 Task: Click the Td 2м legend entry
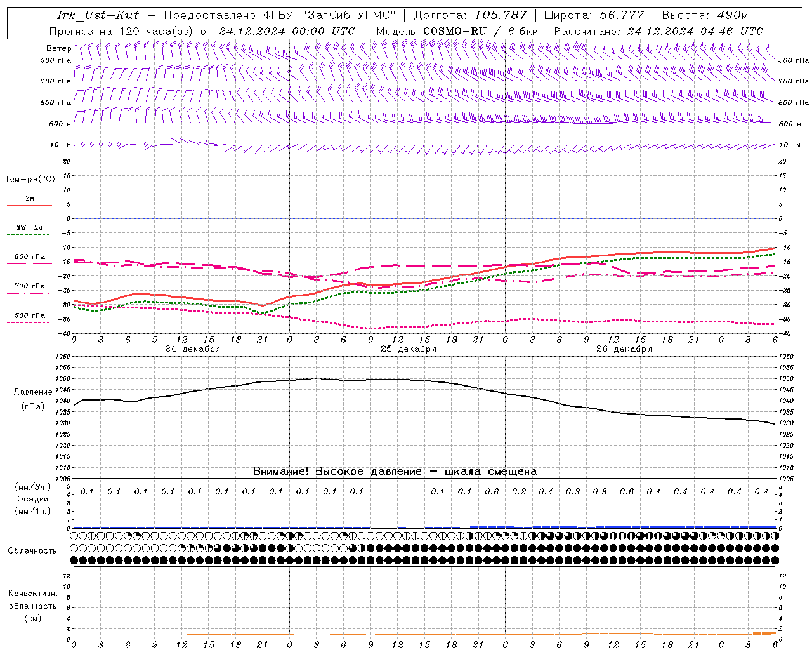click(x=29, y=227)
